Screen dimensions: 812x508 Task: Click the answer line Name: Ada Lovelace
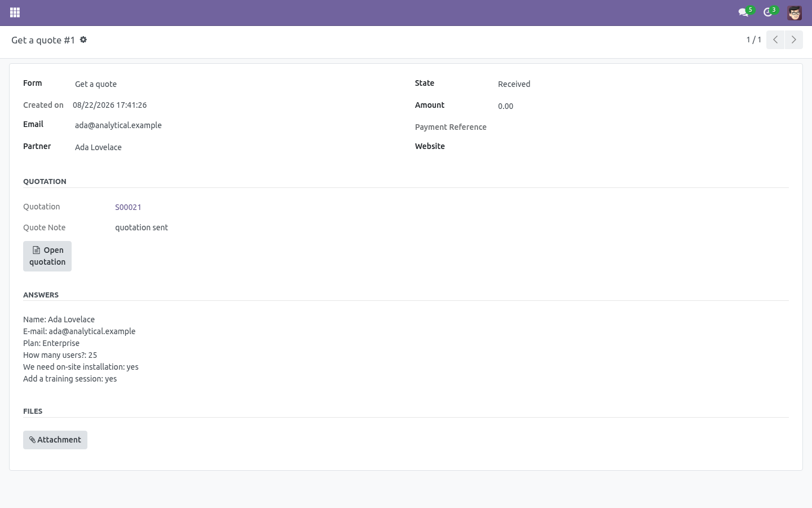pyautogui.click(x=59, y=319)
